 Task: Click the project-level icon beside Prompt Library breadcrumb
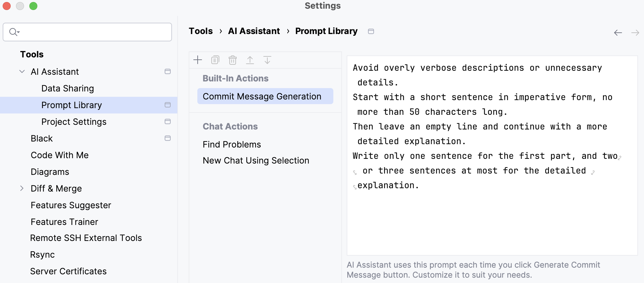pyautogui.click(x=371, y=31)
